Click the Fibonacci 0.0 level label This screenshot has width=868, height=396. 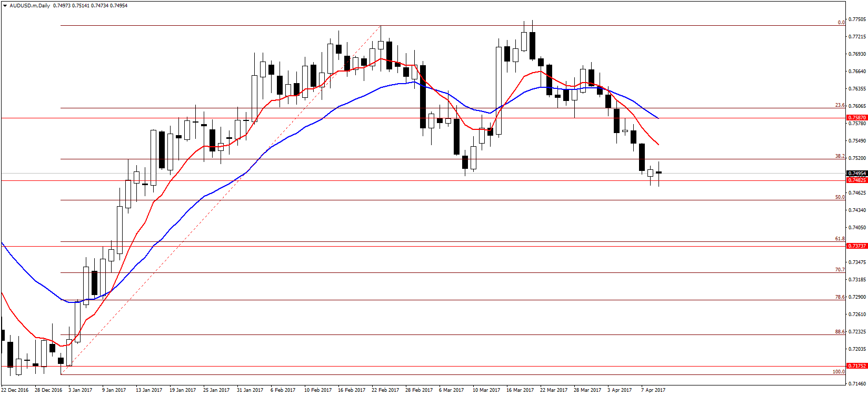click(x=841, y=23)
